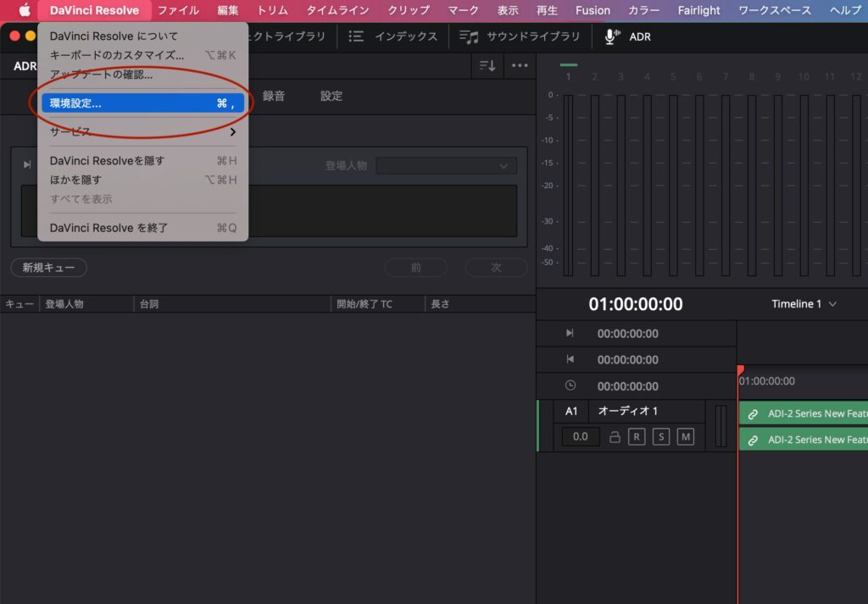The image size is (868, 604).
Task: Open the Index panel icon
Action: (x=356, y=36)
